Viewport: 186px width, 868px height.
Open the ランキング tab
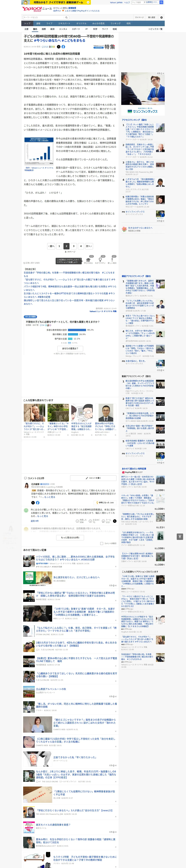(115, 23)
